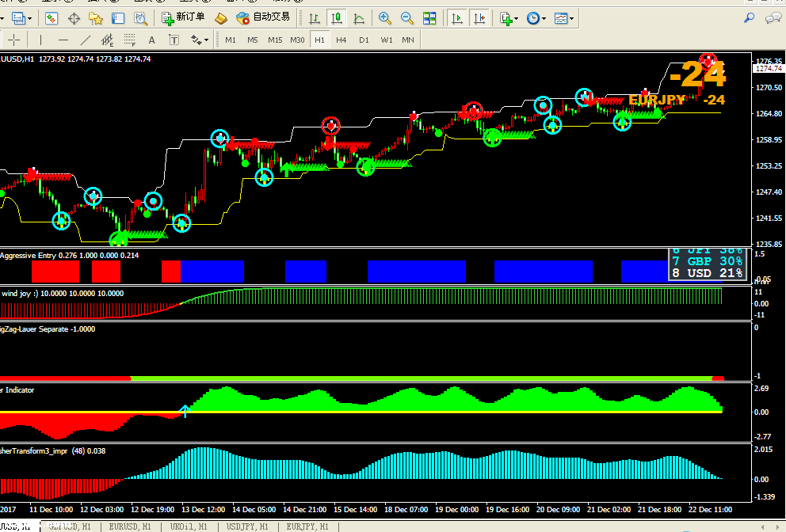Select the D1 timeframe button
This screenshot has width=786, height=532.
(364, 40)
